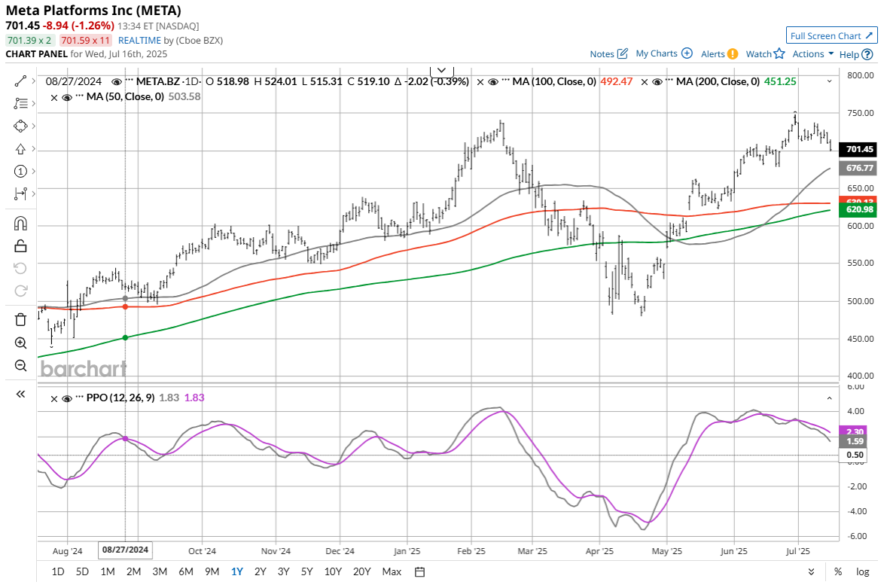Click the Watch link
887x588 pixels.
click(758, 53)
